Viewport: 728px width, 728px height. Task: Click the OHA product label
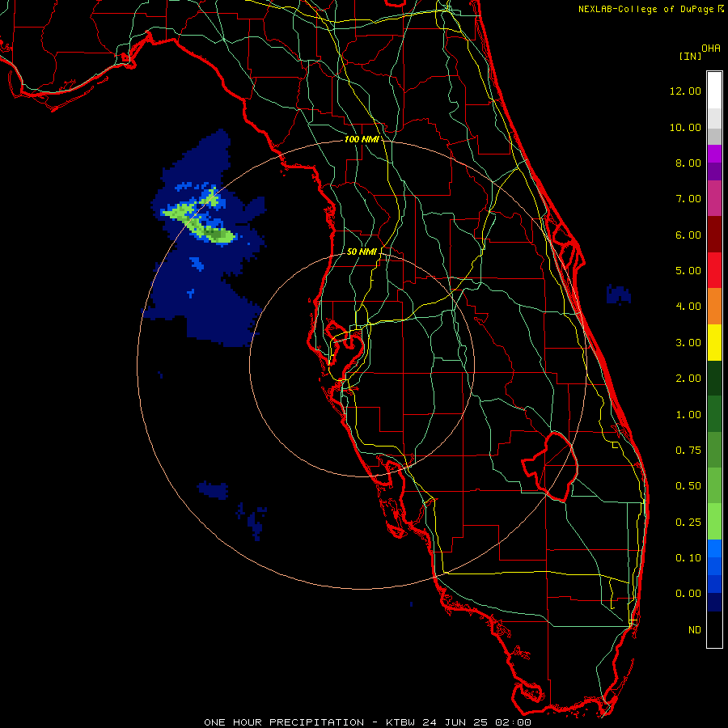tap(710, 49)
